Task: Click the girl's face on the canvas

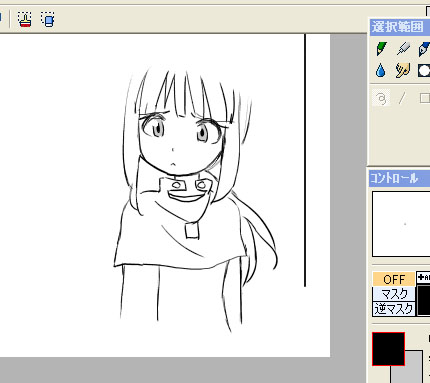Action: [x=180, y=143]
